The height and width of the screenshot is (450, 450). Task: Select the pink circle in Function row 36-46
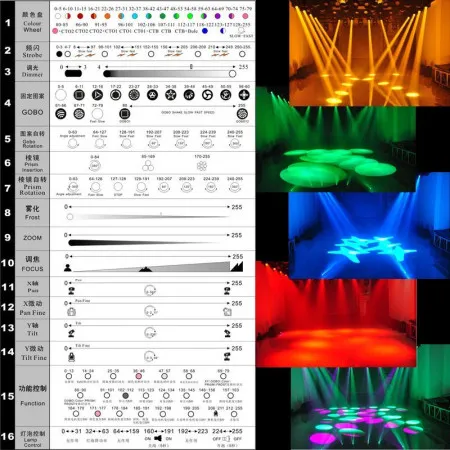(138, 376)
